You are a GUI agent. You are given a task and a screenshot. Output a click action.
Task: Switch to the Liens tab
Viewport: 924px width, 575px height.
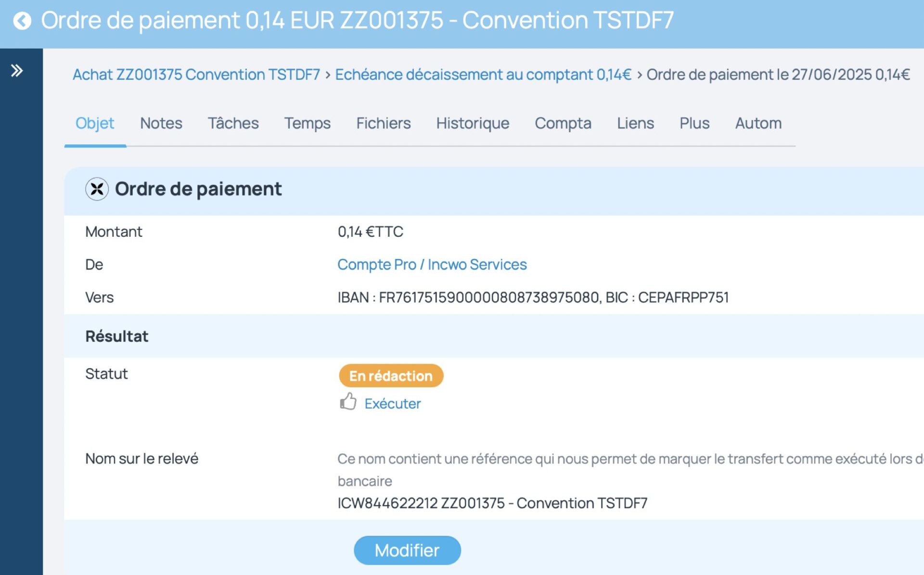(635, 123)
